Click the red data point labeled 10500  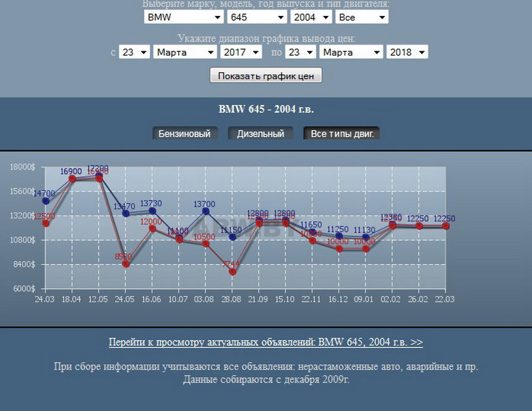point(205,244)
